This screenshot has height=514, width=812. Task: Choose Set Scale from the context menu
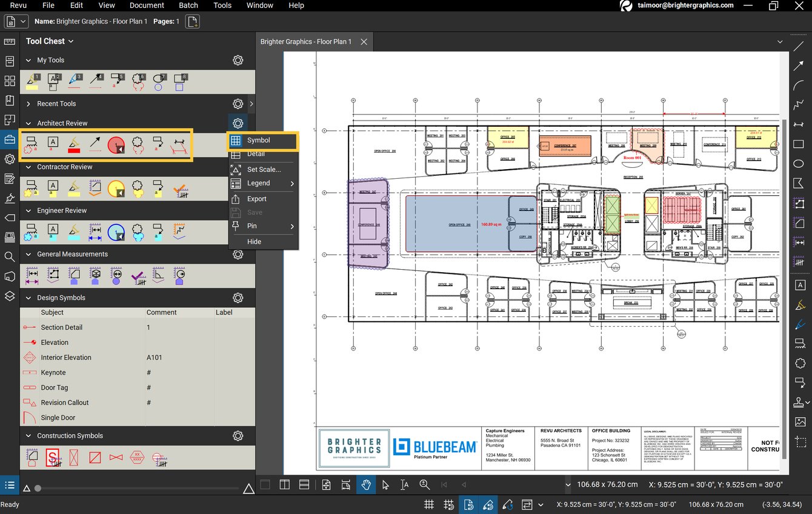pos(262,169)
